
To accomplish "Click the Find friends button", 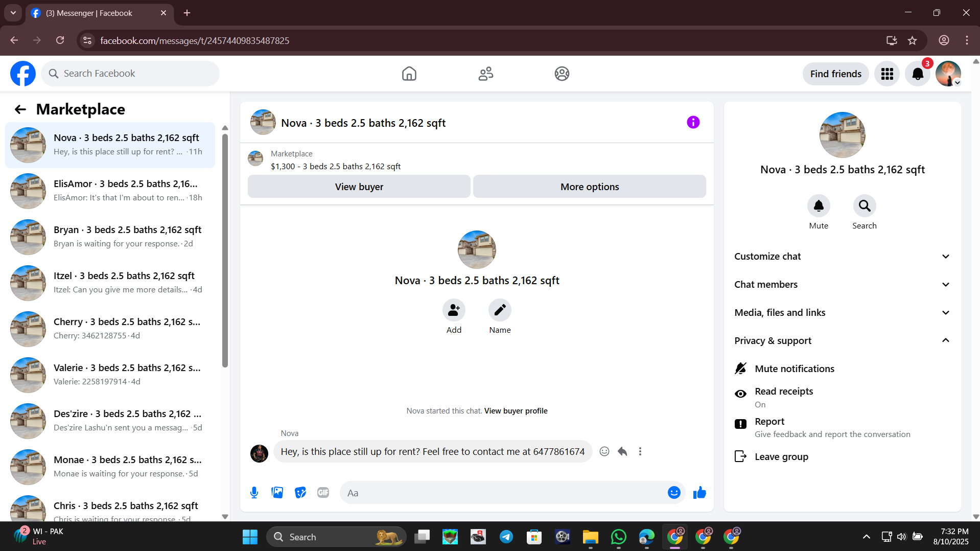I will pyautogui.click(x=835, y=74).
